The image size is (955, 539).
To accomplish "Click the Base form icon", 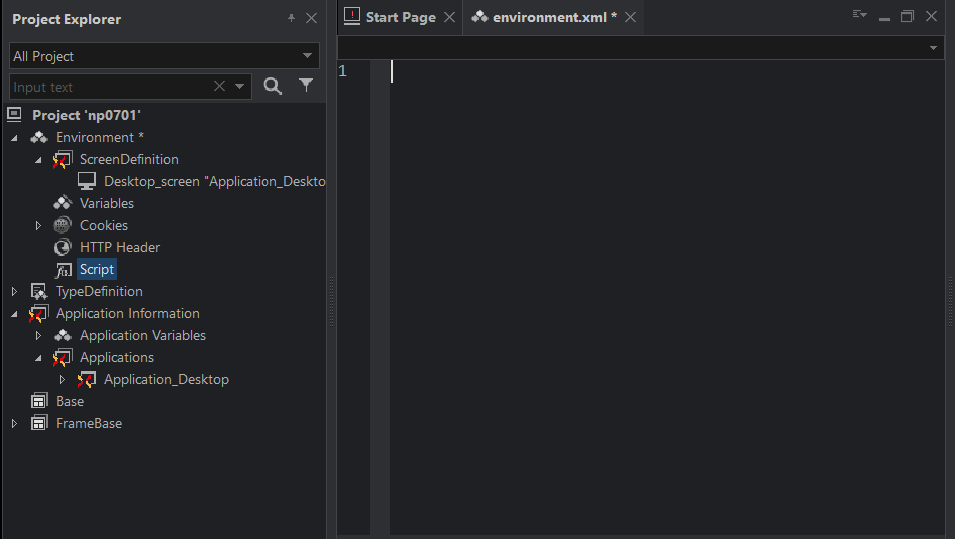I will click(x=39, y=401).
